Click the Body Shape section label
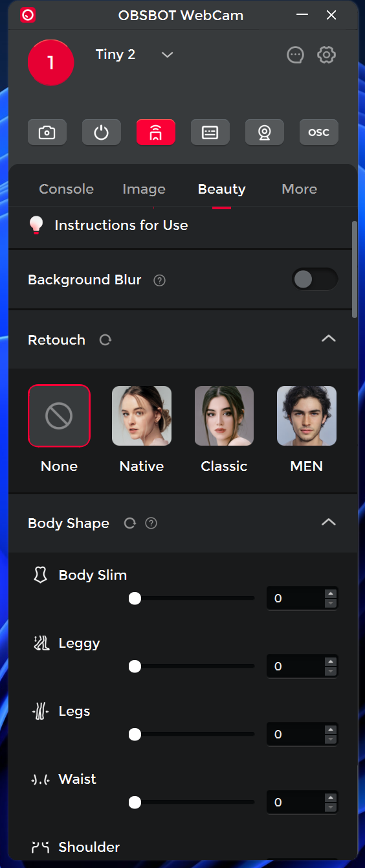The image size is (365, 868). [69, 523]
